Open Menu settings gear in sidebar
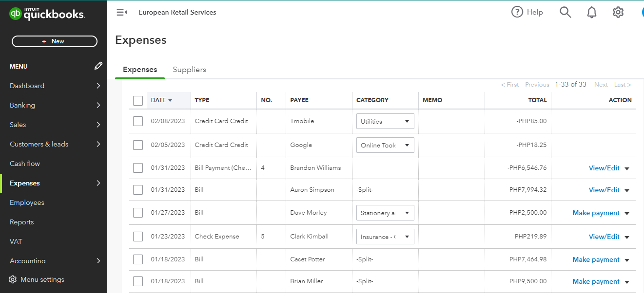 [13, 279]
